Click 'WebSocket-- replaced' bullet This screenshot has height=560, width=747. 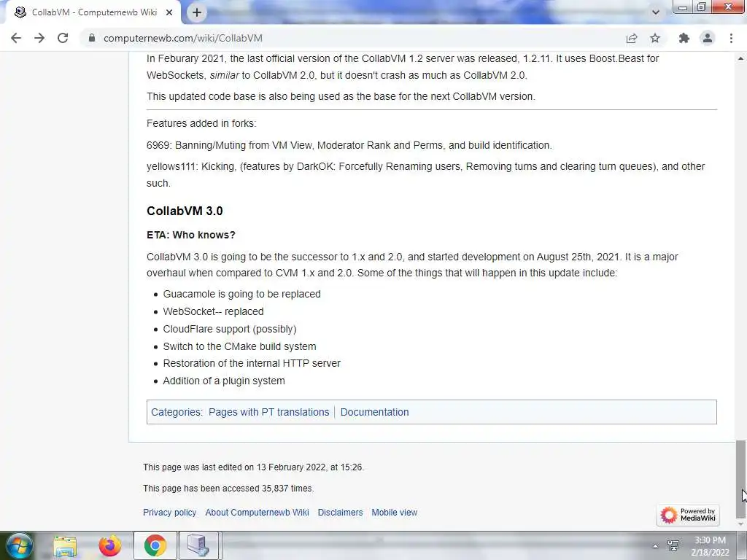[214, 311]
